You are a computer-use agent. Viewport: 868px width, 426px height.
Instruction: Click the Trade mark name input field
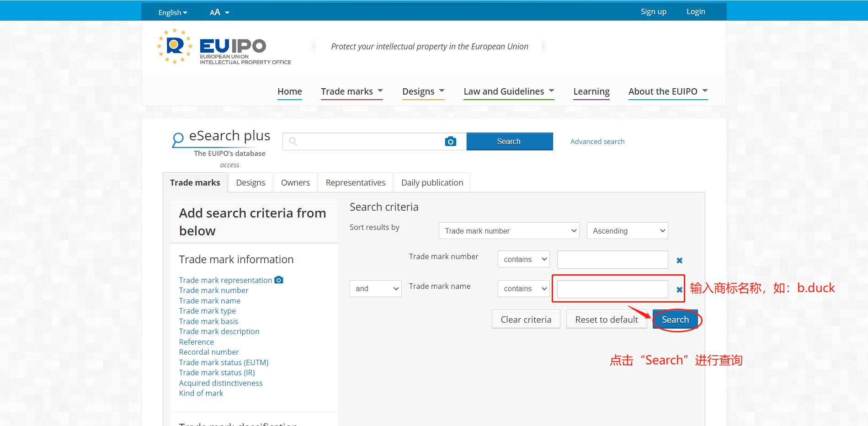click(612, 289)
